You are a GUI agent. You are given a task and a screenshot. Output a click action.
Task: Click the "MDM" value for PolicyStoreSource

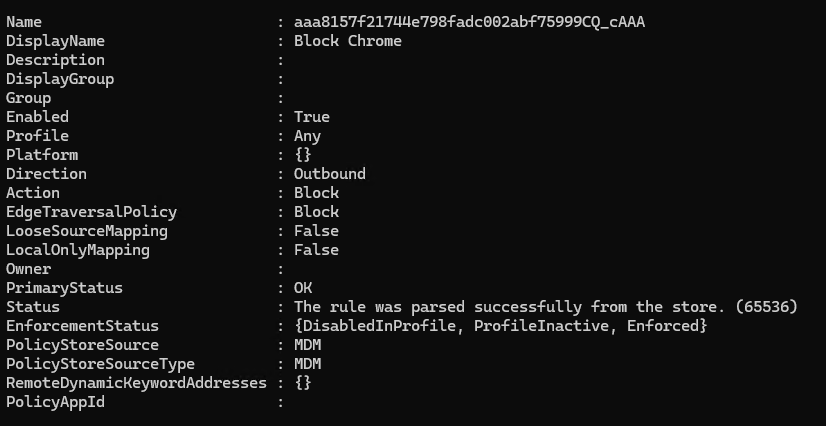click(307, 345)
